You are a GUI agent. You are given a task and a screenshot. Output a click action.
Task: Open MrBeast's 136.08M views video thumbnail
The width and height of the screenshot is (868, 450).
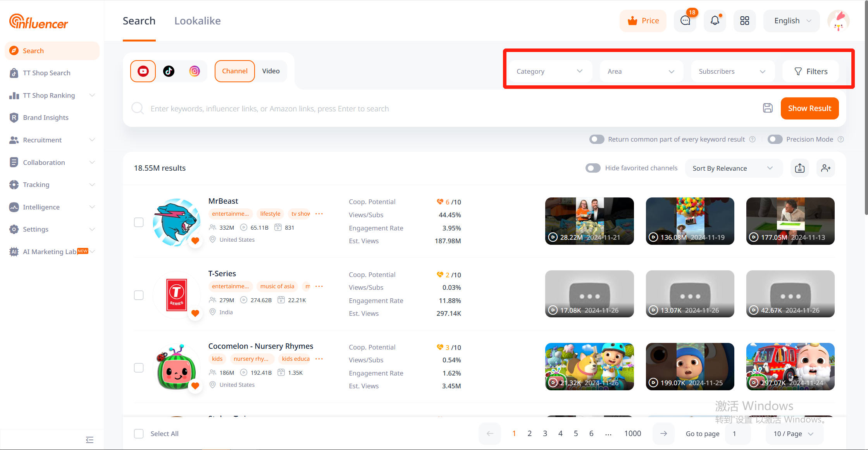(x=690, y=221)
